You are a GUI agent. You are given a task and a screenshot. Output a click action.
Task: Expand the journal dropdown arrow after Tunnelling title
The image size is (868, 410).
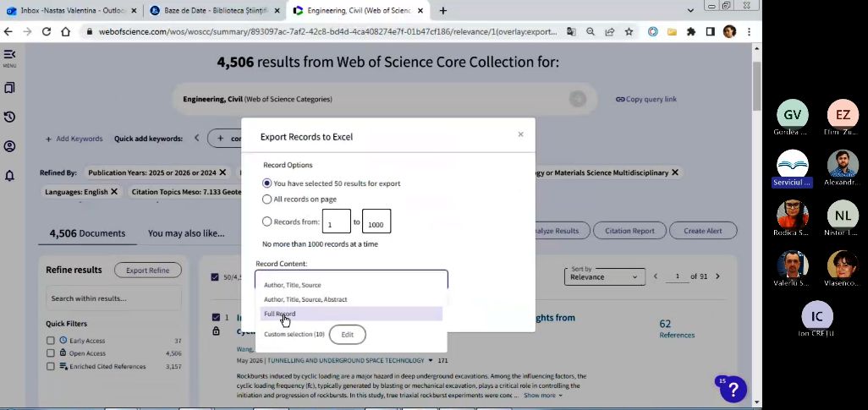coord(431,361)
